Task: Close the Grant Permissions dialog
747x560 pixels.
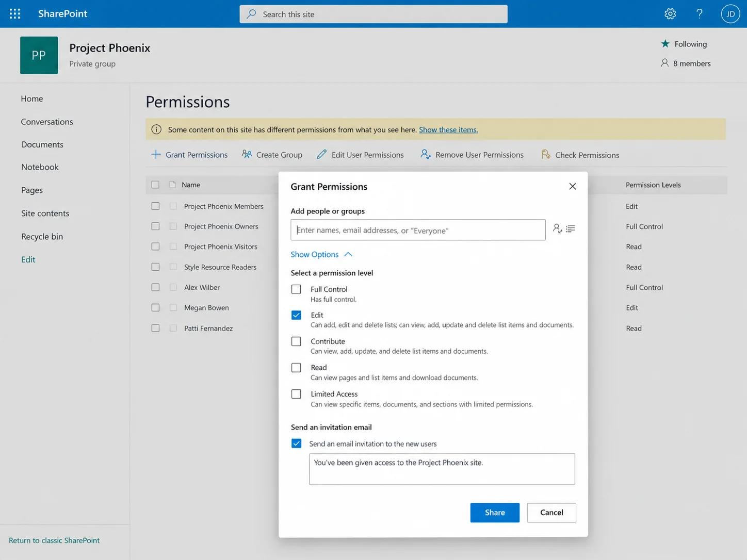Action: [573, 186]
